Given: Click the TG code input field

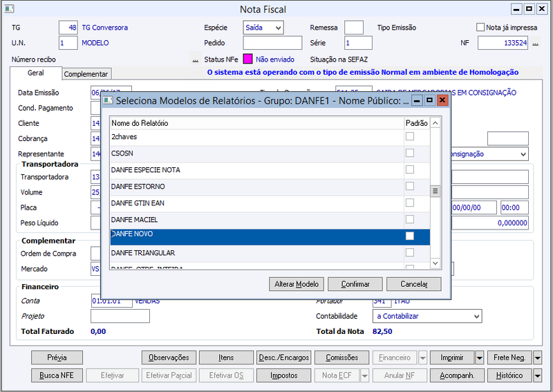Looking at the screenshot, I should tap(68, 28).
